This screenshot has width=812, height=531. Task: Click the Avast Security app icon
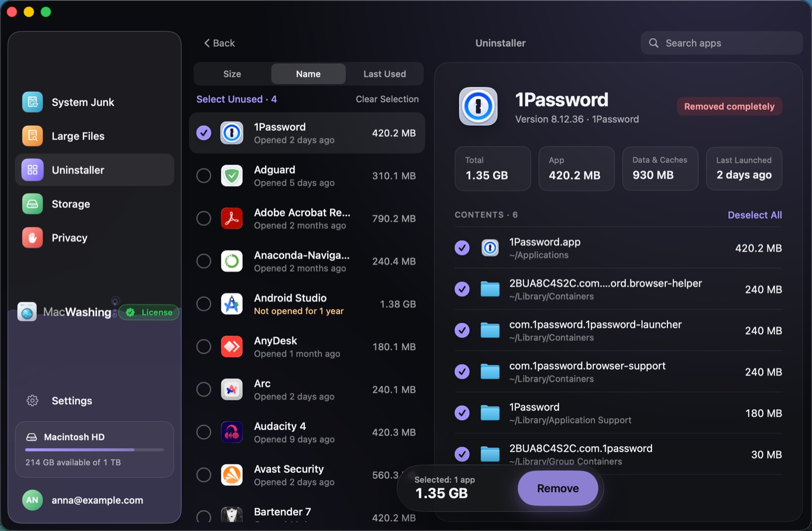[232, 475]
